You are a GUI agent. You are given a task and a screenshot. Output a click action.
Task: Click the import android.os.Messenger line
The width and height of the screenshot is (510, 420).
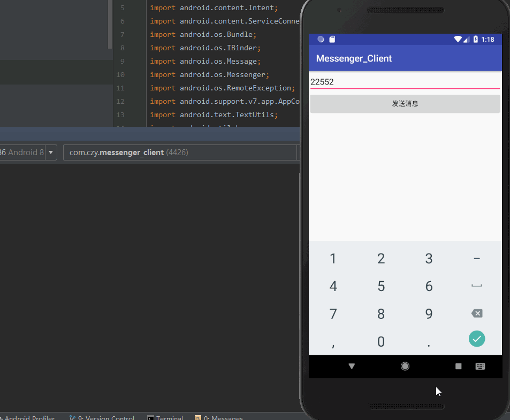[x=209, y=74]
